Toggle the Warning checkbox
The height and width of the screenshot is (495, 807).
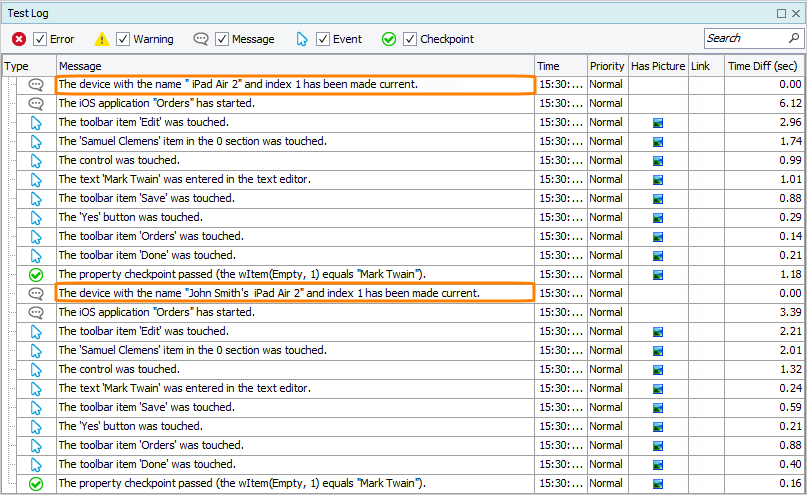coord(123,39)
